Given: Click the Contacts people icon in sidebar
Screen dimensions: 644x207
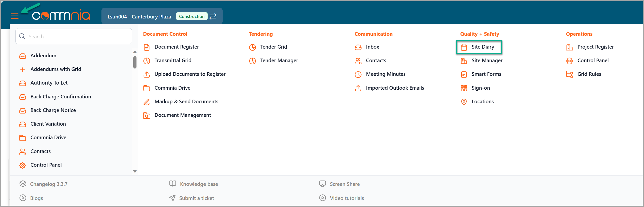Looking at the screenshot, I should pyautogui.click(x=23, y=152).
